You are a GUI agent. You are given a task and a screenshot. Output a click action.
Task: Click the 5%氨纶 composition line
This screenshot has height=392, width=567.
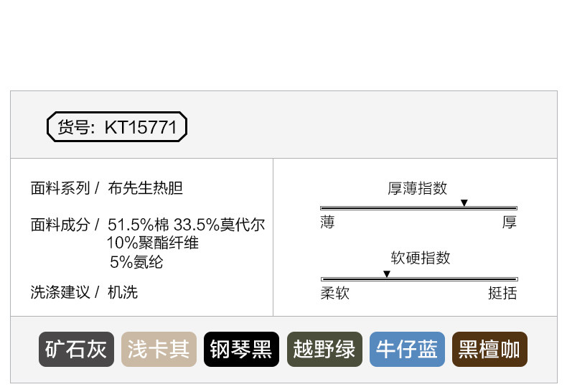(136, 262)
